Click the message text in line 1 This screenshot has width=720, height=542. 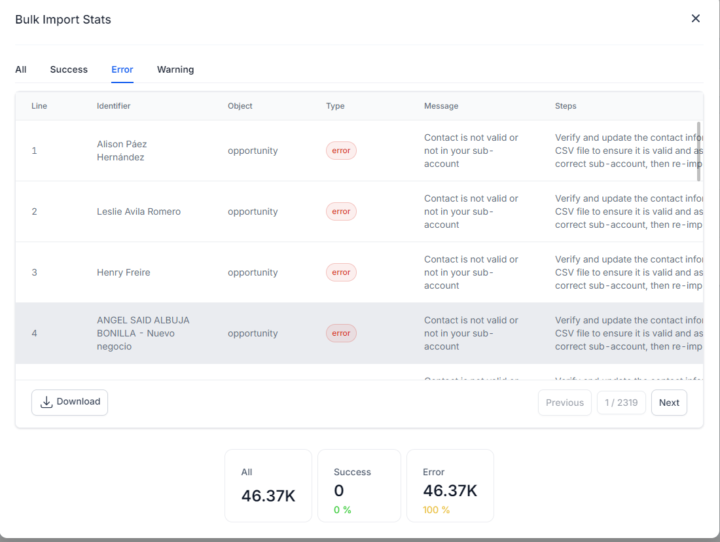click(471, 151)
